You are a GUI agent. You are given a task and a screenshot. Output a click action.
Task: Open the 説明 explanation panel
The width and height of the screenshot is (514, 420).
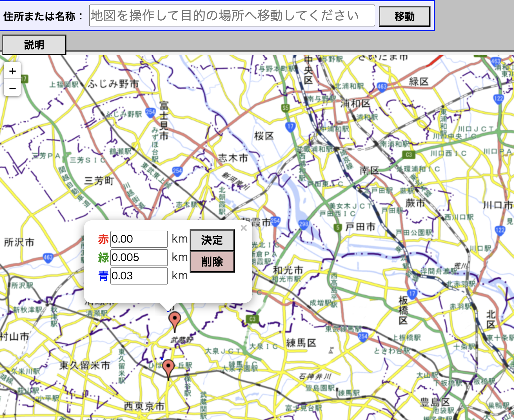pos(34,45)
